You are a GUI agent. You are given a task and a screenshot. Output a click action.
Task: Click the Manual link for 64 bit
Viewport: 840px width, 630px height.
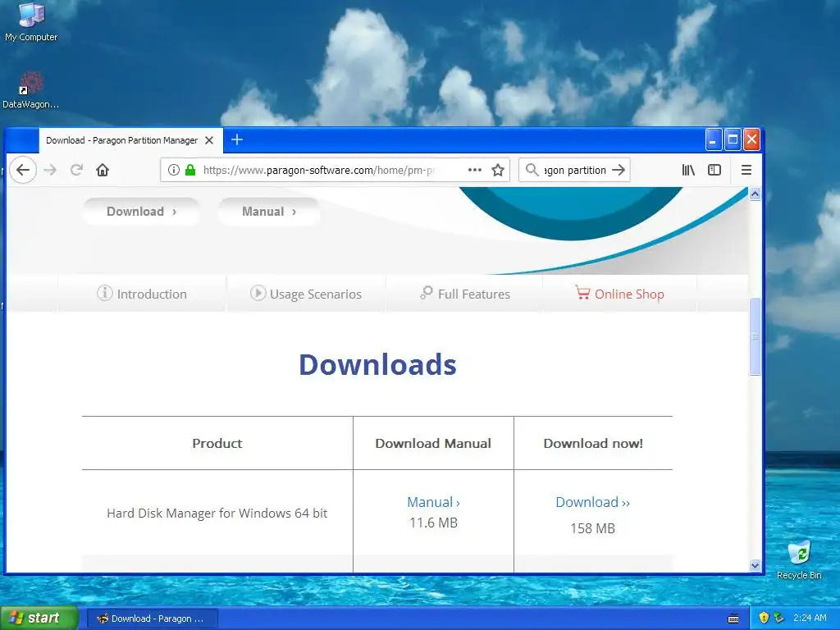433,503
